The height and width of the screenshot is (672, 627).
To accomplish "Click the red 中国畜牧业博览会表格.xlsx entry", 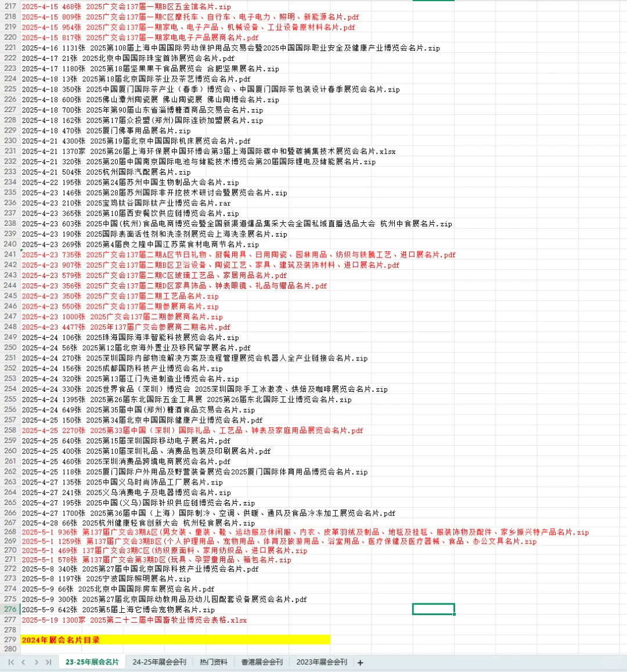I will (134, 620).
